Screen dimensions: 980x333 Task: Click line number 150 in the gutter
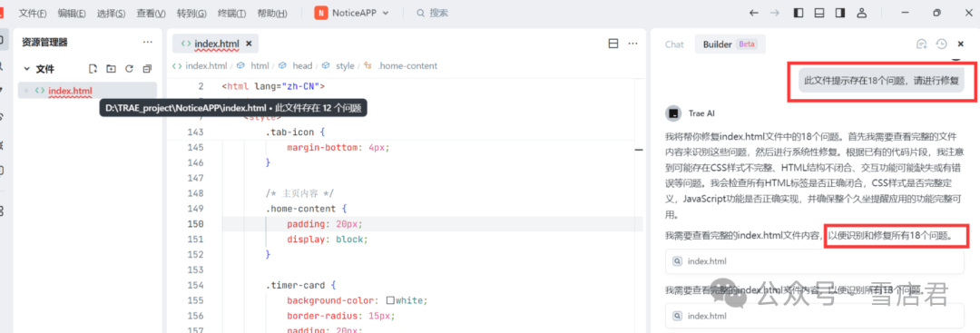click(195, 224)
